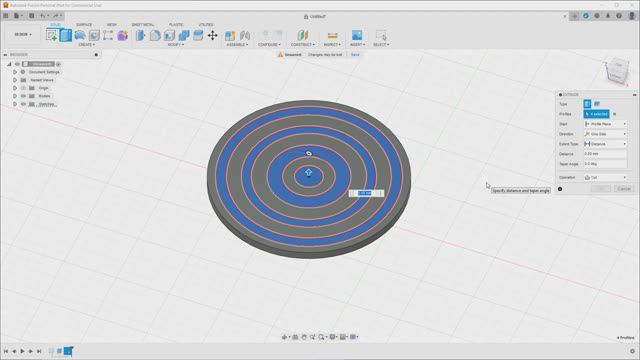Viewport: 640px width, 360px height.
Task: Click the timeline Play button
Action: 22,351
